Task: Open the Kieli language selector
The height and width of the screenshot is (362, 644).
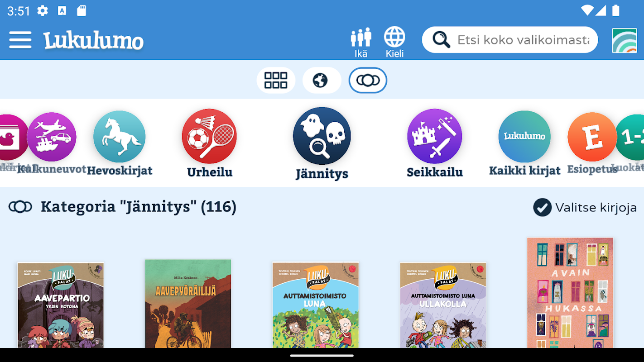Action: 394,43
